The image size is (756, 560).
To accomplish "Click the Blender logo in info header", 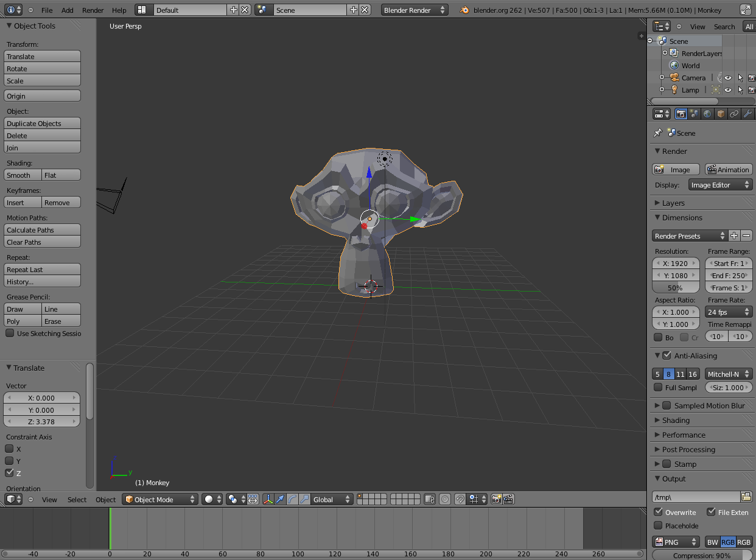I will pyautogui.click(x=464, y=10).
